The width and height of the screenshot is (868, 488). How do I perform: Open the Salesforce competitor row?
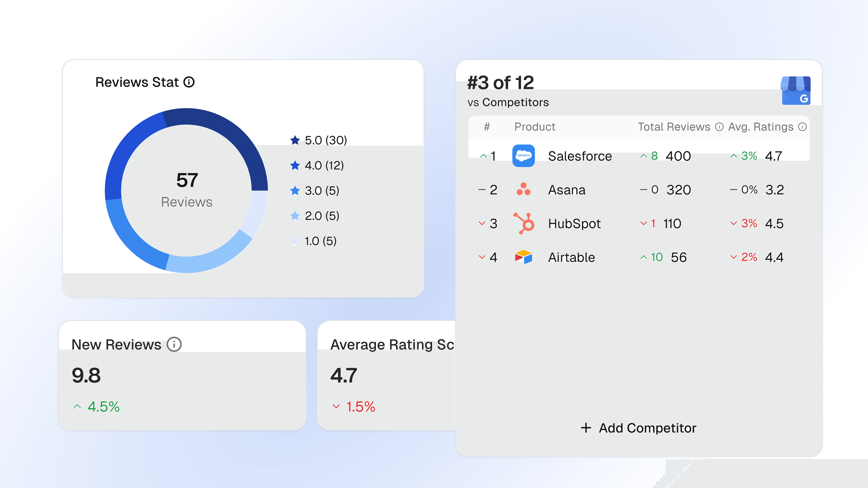(x=580, y=156)
